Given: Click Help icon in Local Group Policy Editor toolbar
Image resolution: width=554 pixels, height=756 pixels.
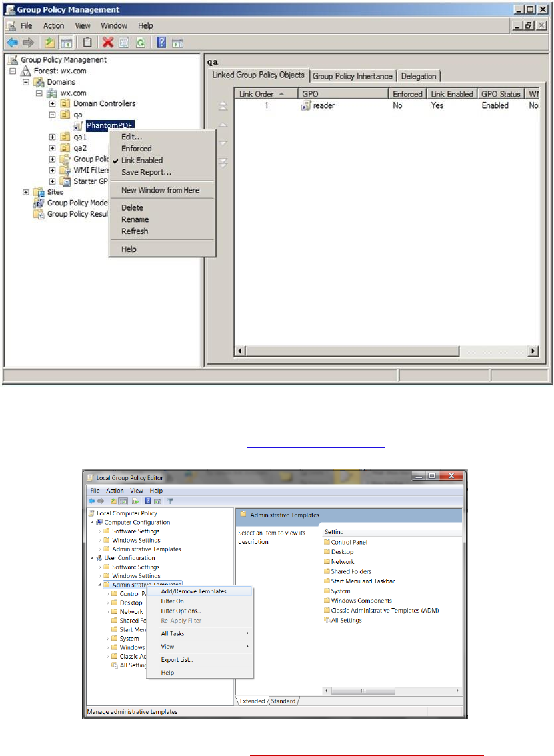Looking at the screenshot, I should point(147,501).
